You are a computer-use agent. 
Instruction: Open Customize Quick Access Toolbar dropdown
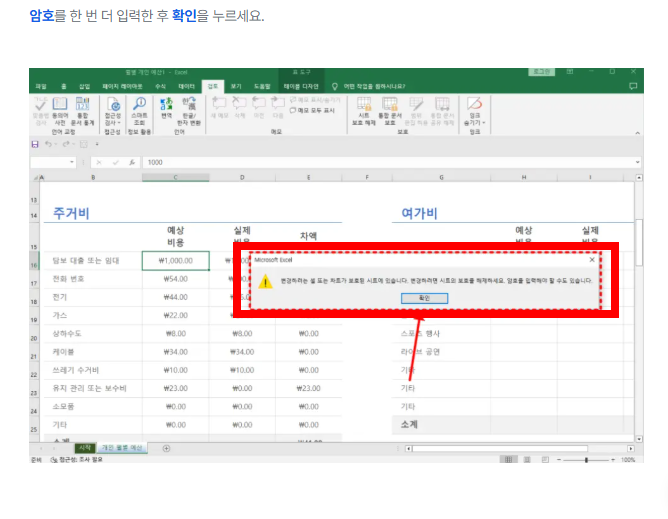pos(97,144)
